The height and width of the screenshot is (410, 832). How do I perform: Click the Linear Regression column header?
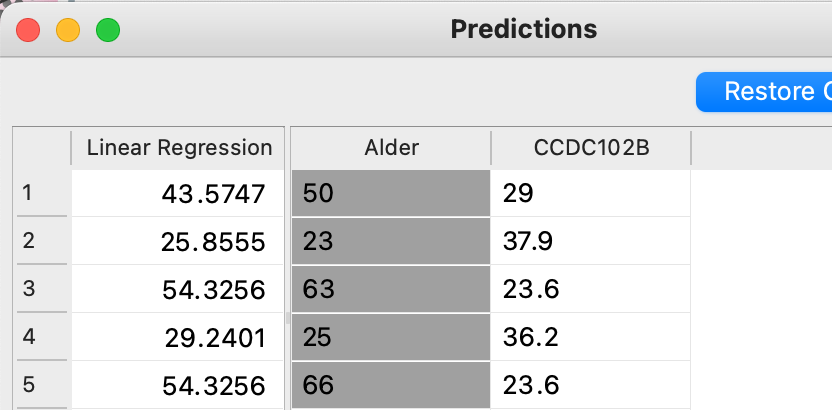coord(179,148)
